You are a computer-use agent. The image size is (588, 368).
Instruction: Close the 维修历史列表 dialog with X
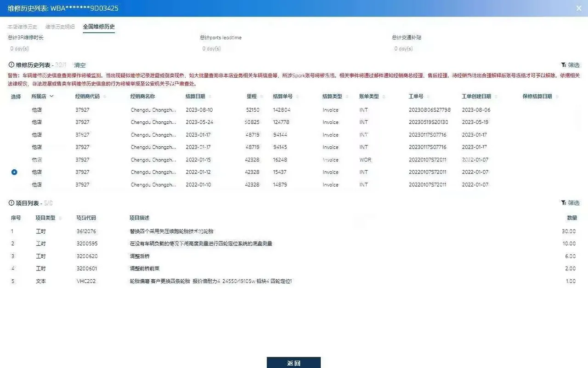click(578, 8)
